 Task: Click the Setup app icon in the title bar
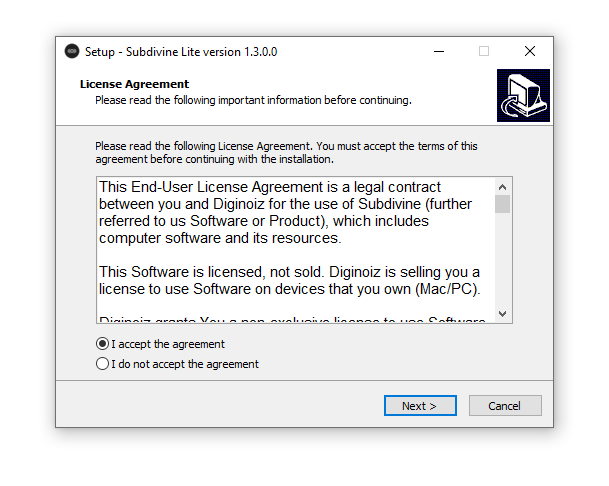click(72, 51)
